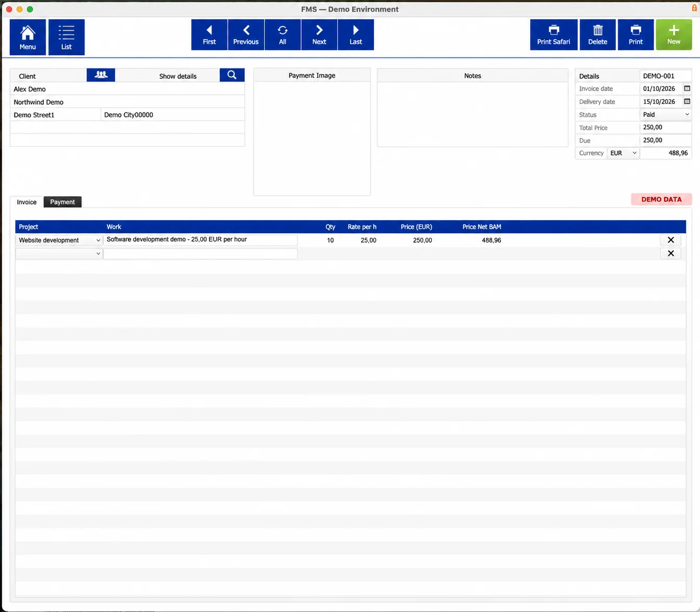Open the client people picker
The image size is (700, 612).
pos(101,75)
